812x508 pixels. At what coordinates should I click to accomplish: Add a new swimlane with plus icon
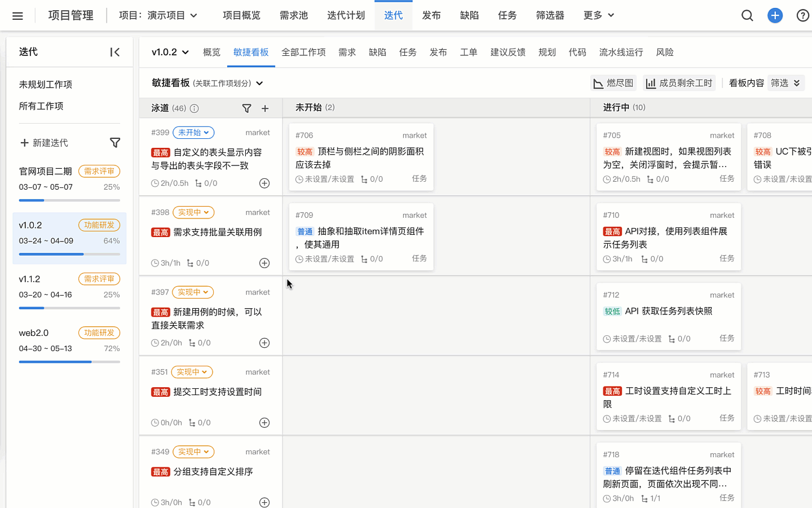coord(265,108)
